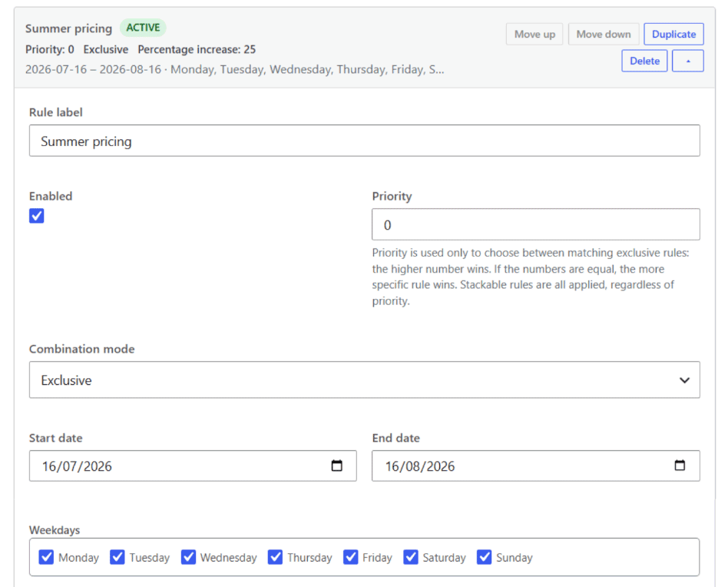
Task: Open the Start date calendar picker icon
Action: [x=336, y=466]
